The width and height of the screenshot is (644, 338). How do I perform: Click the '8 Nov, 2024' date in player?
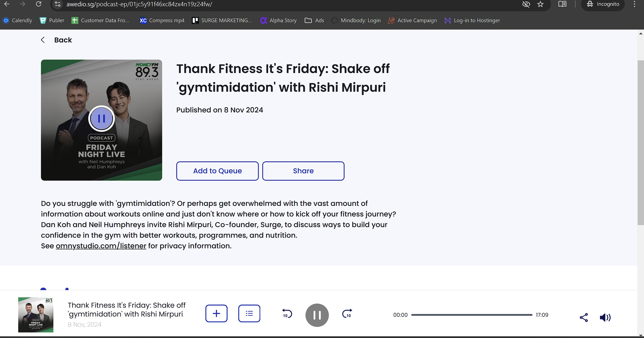[84, 325]
